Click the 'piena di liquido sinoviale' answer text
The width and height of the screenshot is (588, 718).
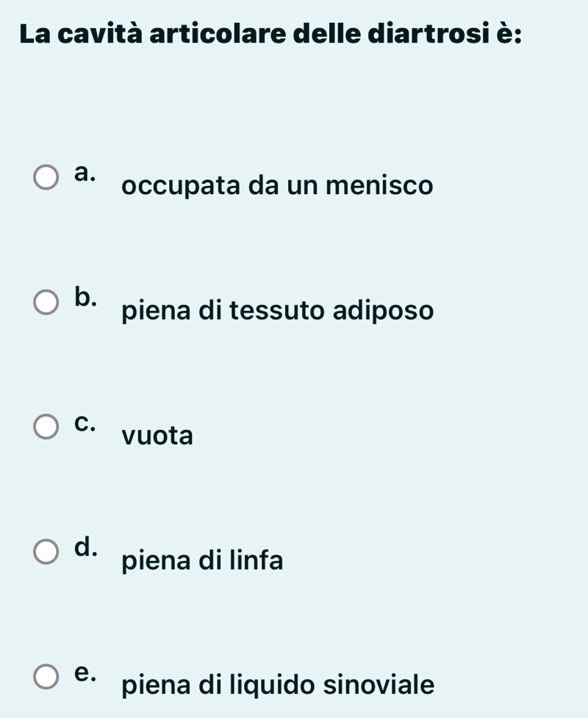(278, 686)
